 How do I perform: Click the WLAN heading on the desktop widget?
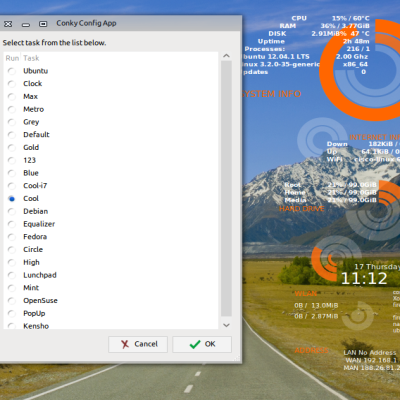(306, 294)
